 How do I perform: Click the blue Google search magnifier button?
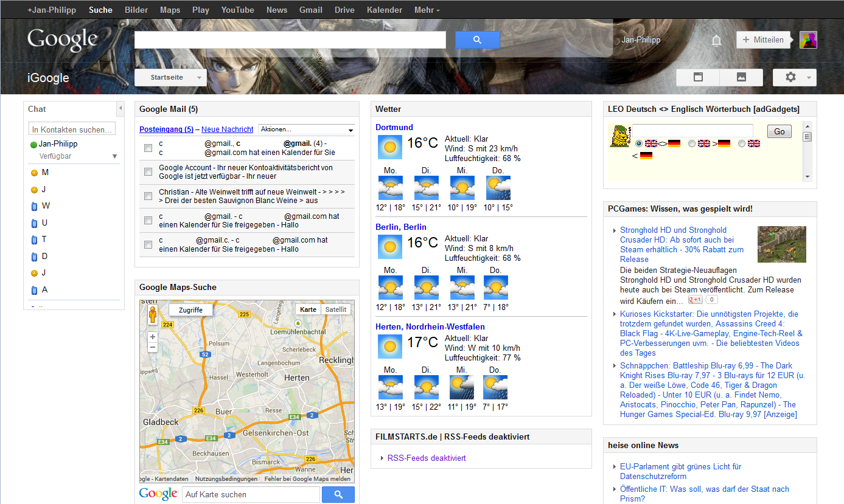click(477, 40)
